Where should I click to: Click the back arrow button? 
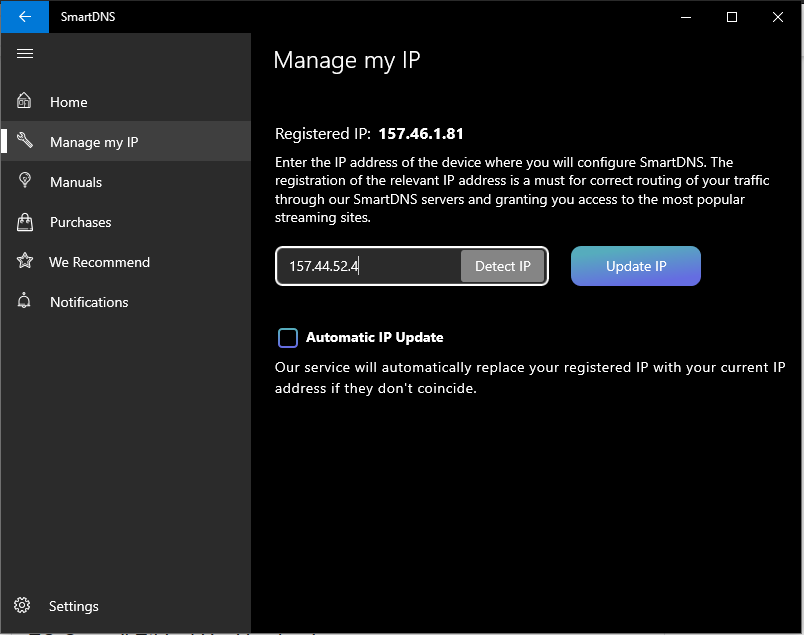(25, 16)
